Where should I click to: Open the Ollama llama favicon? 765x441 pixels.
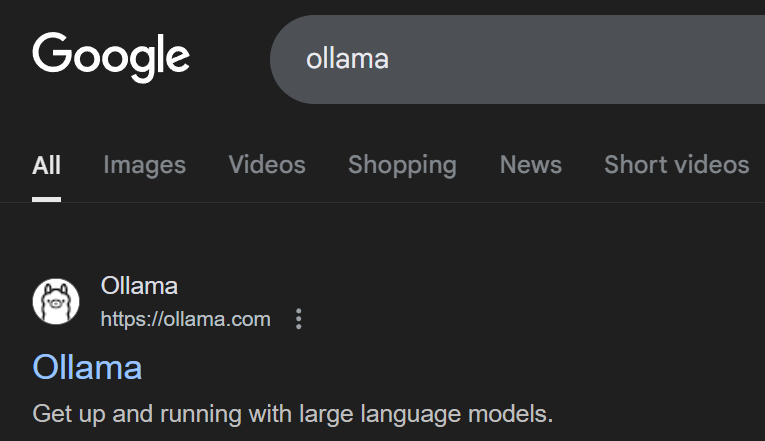pyautogui.click(x=56, y=301)
